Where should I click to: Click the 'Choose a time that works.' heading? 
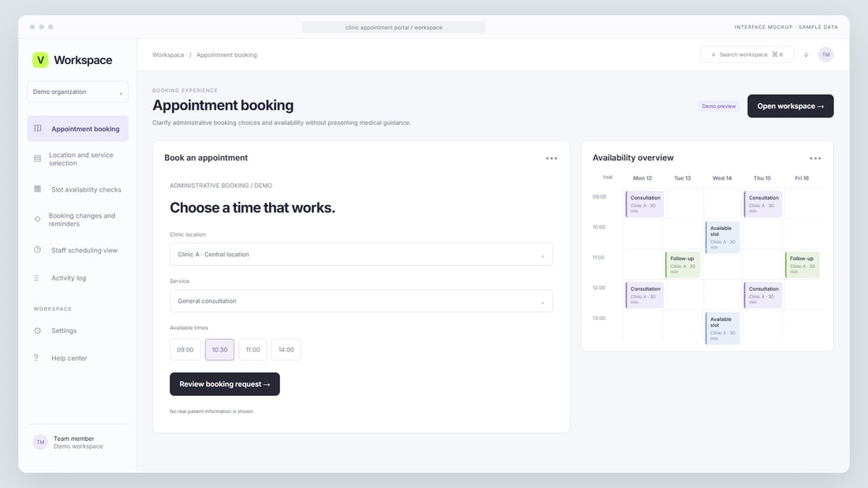[253, 207]
